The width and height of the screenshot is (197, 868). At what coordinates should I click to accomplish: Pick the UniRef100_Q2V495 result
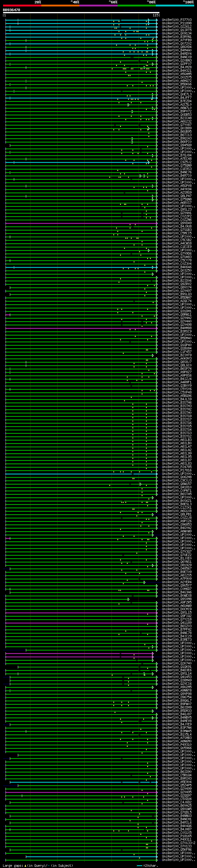177,792
